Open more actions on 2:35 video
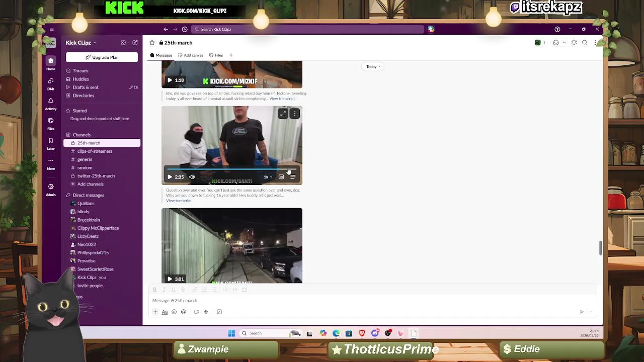This screenshot has height=362, width=644. pyautogui.click(x=295, y=114)
